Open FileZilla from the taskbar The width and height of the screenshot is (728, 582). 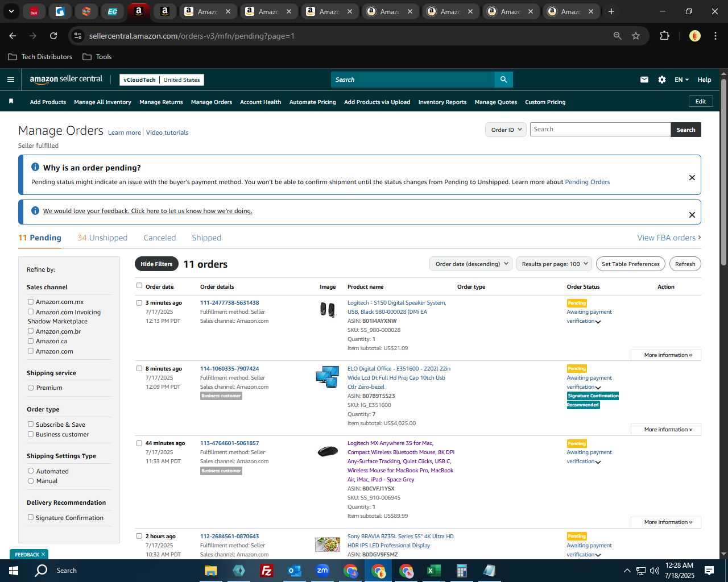coord(266,571)
